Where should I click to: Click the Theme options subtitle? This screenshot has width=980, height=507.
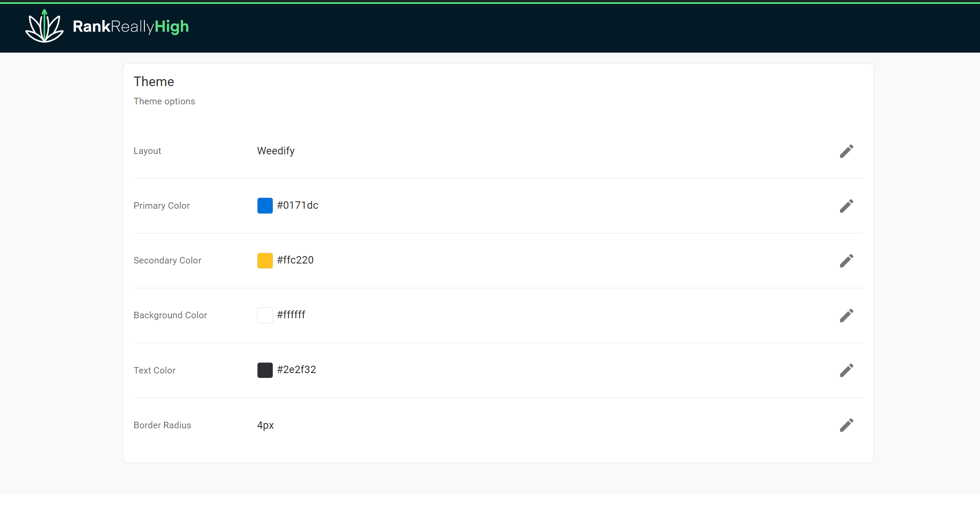coord(164,101)
